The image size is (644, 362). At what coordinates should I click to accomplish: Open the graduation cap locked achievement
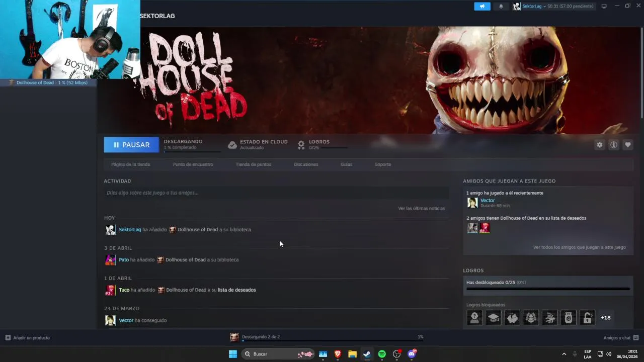[493, 318]
